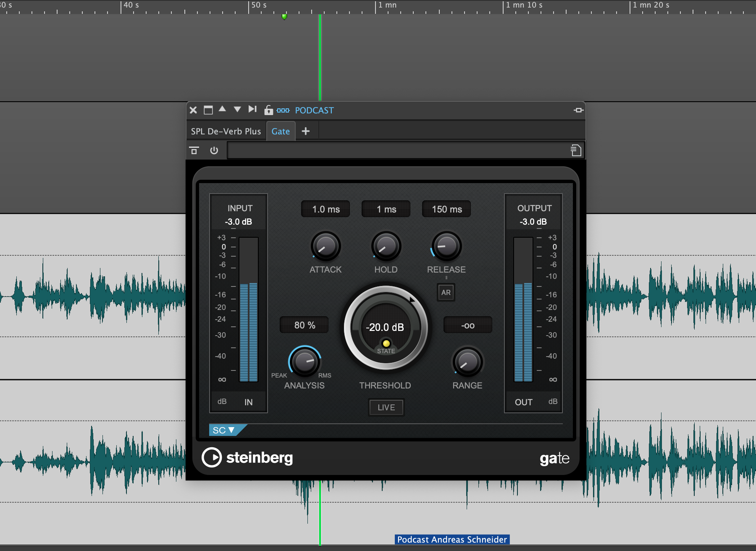Enable the LIVE mode button
Image resolution: width=756 pixels, height=551 pixels.
pyautogui.click(x=386, y=407)
